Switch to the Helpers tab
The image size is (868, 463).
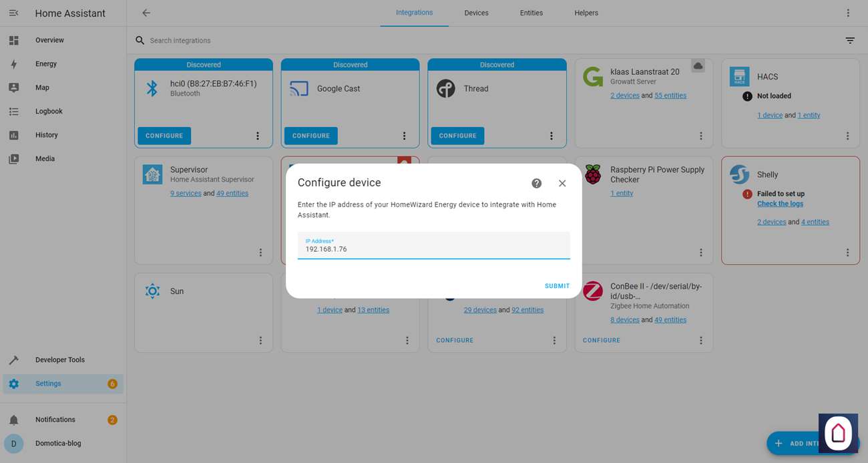586,13
